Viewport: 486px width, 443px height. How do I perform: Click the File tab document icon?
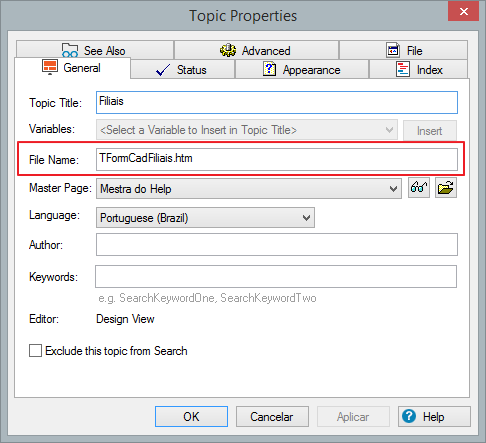pos(393,50)
